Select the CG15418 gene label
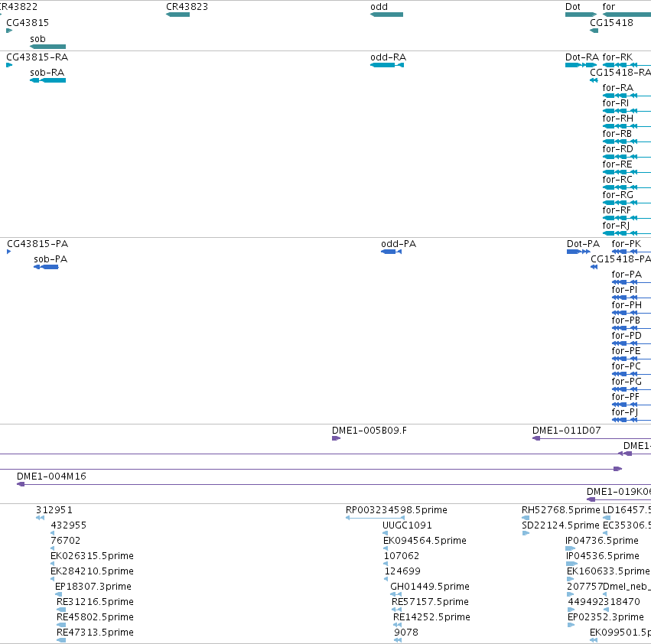This screenshot has width=651, height=644. [x=611, y=23]
